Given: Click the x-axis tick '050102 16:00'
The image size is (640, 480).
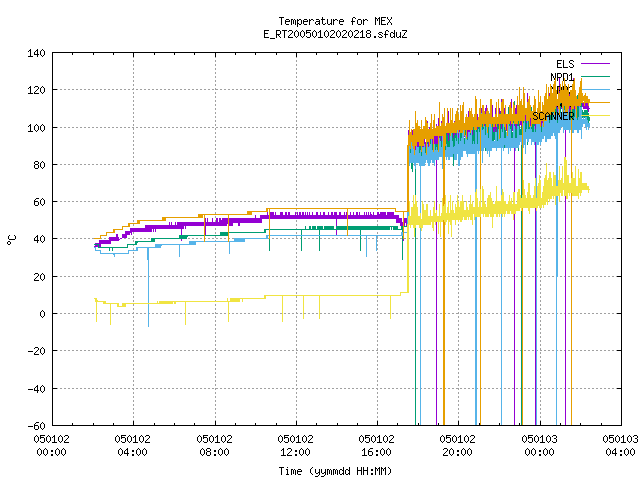Looking at the screenshot, I should 377,446.
